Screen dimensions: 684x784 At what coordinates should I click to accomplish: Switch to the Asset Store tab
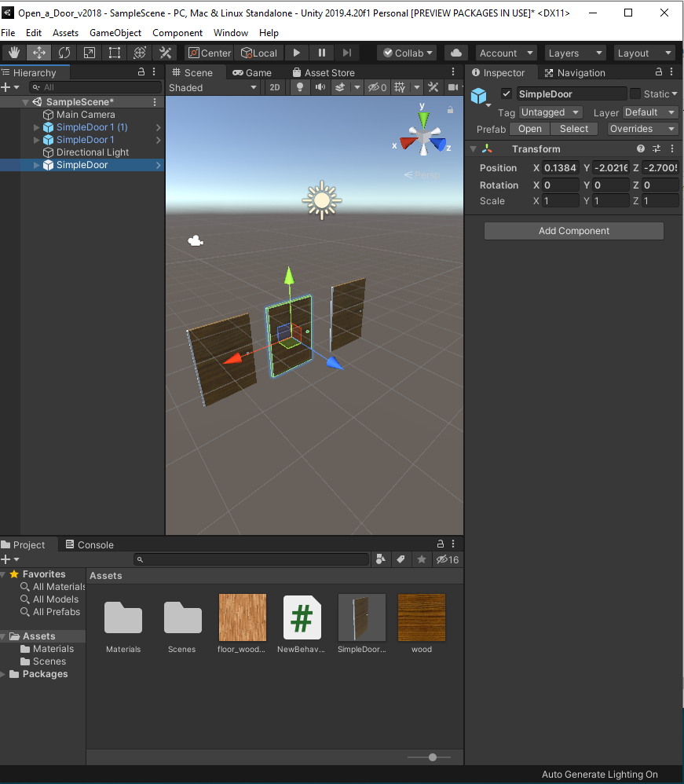[324, 72]
